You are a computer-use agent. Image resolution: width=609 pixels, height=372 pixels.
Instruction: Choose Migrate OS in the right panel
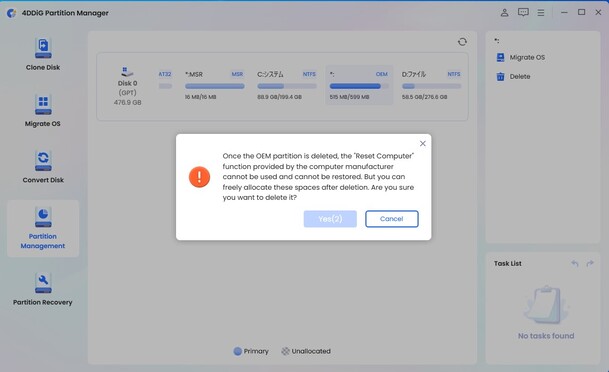(520, 57)
